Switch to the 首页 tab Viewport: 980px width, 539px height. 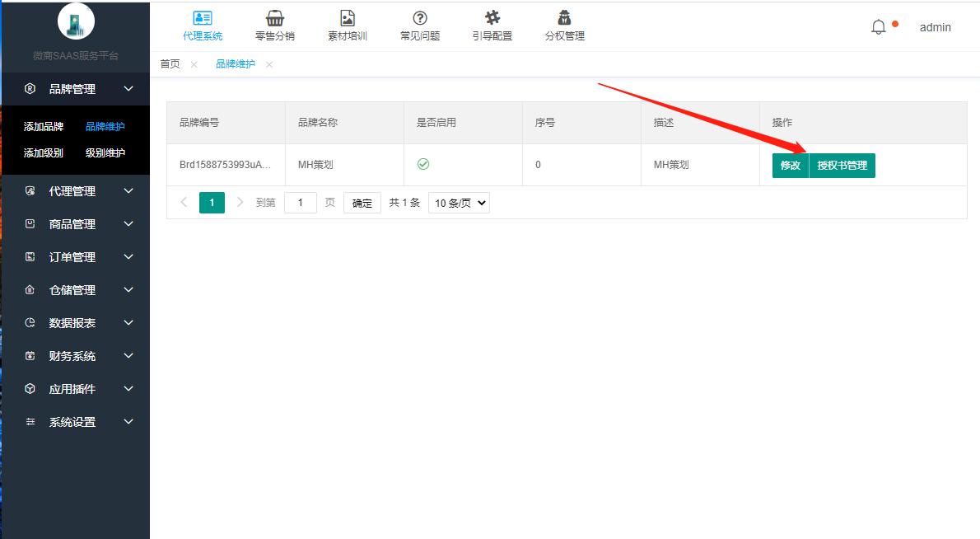(x=170, y=64)
